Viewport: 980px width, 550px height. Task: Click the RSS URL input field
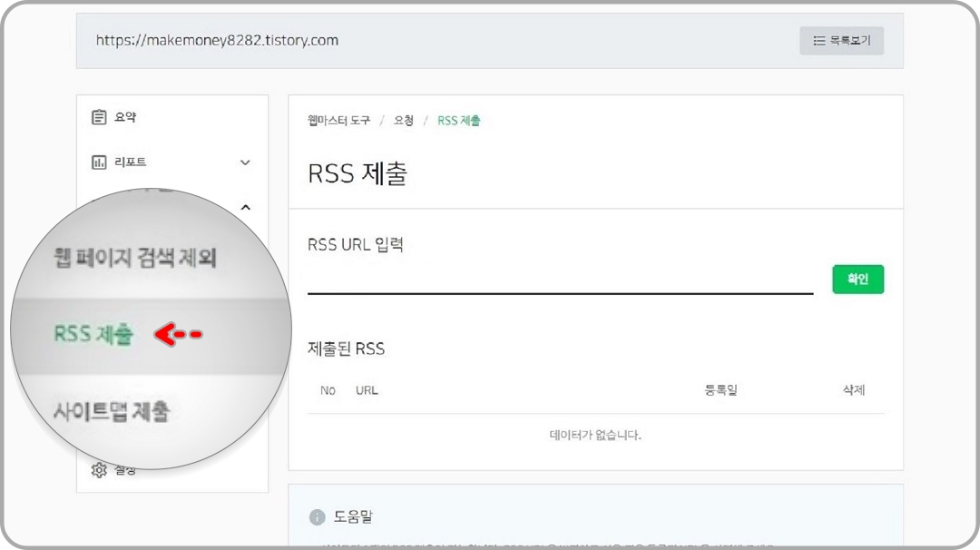(x=563, y=286)
